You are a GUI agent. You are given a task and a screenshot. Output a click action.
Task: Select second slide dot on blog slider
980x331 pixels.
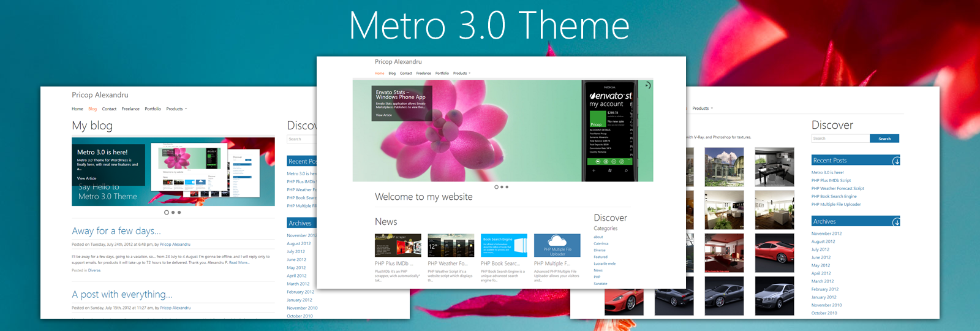pyautogui.click(x=173, y=213)
